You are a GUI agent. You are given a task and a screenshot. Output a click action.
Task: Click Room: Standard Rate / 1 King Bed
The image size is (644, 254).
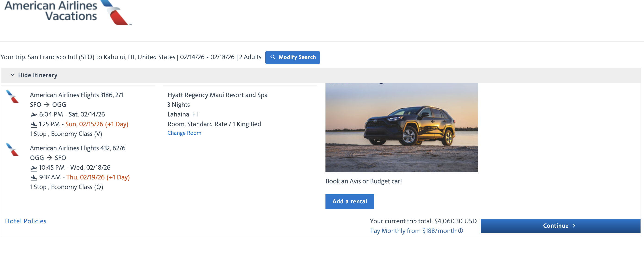(214, 124)
